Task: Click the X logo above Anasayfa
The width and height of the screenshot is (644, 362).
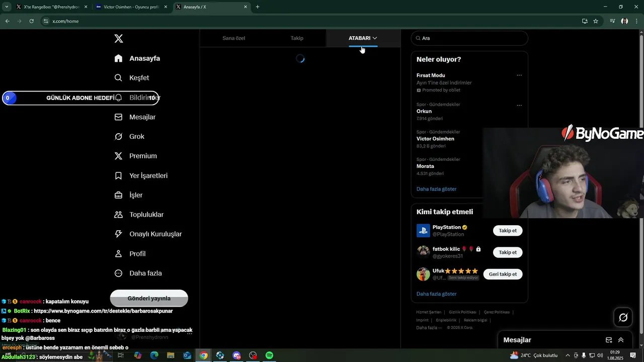Action: (119, 39)
